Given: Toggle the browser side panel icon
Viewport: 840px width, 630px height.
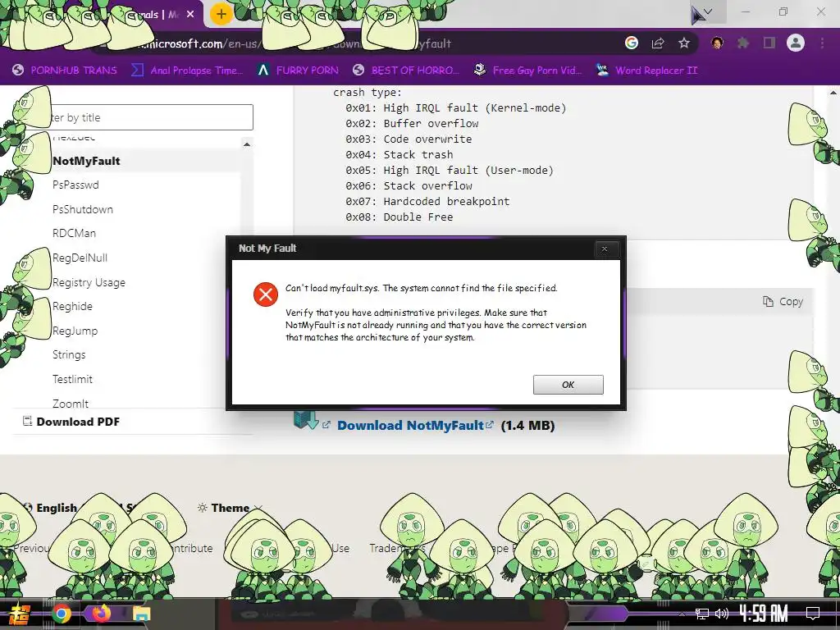Looking at the screenshot, I should tap(769, 43).
